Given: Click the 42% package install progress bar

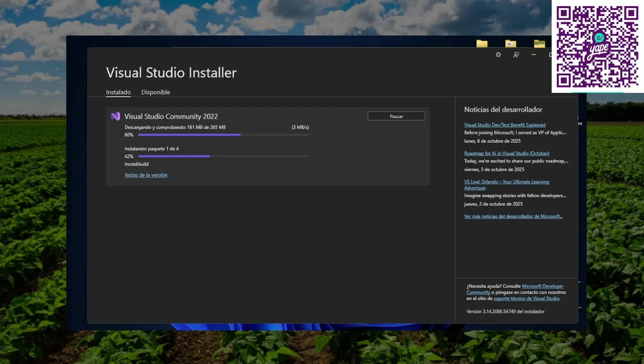Looking at the screenshot, I should (223, 156).
